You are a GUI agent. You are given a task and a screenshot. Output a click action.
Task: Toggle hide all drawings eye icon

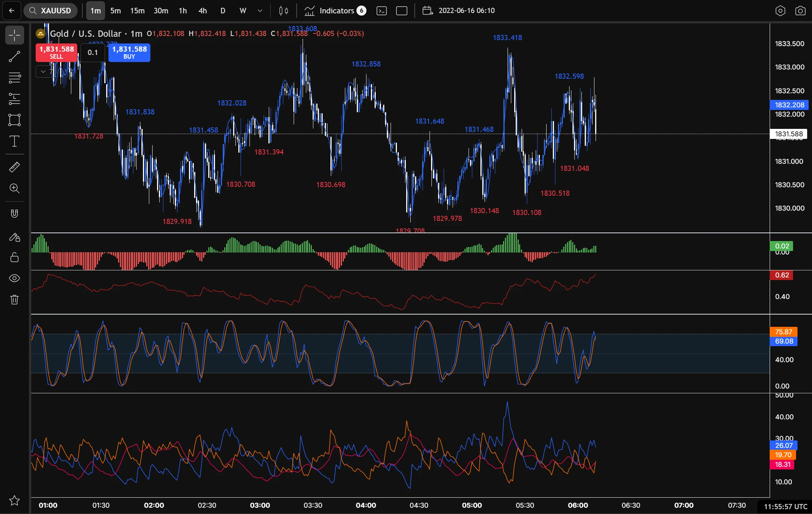(14, 278)
